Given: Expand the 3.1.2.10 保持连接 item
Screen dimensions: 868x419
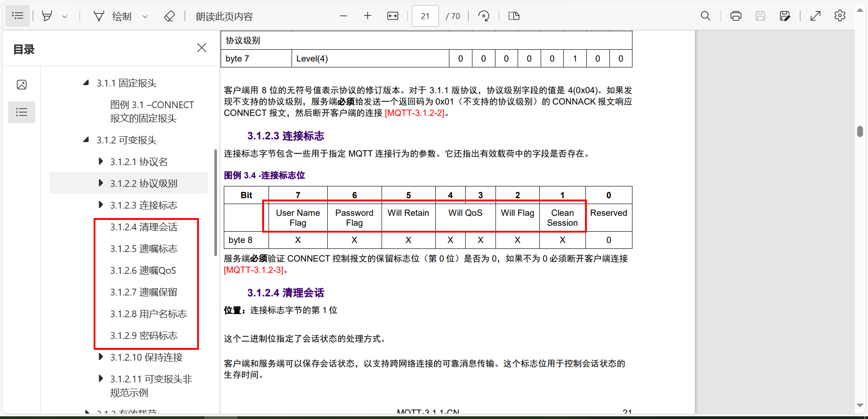Looking at the screenshot, I should 100,357.
